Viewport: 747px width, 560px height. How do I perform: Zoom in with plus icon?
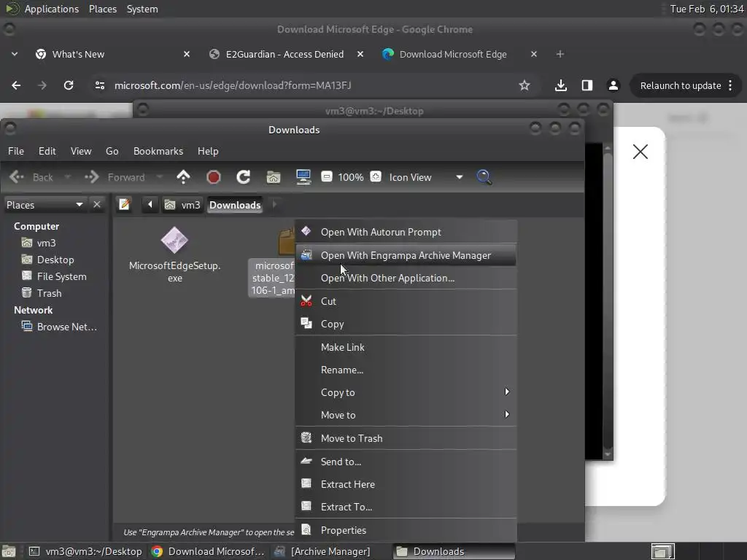(x=376, y=176)
